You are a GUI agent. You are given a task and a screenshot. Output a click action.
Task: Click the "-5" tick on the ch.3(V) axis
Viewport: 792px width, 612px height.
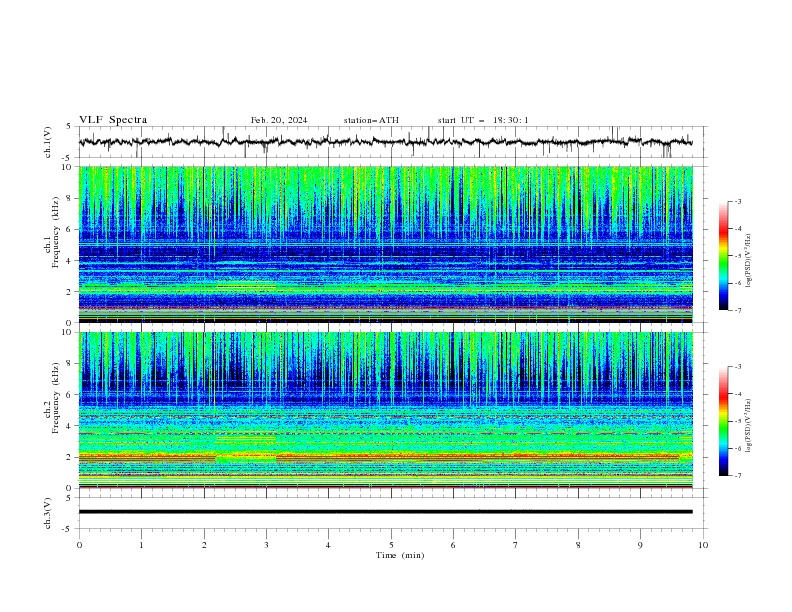[67, 529]
